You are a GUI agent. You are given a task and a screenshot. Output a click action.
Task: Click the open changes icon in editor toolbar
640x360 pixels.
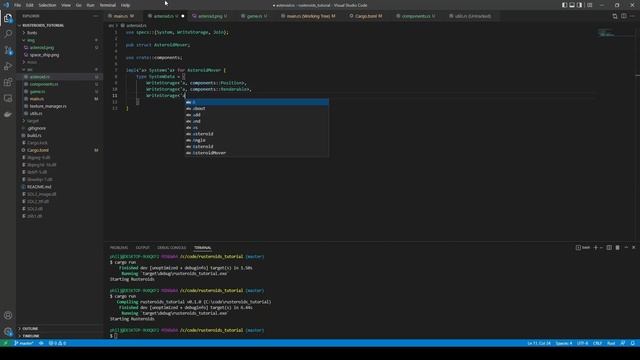(615, 16)
